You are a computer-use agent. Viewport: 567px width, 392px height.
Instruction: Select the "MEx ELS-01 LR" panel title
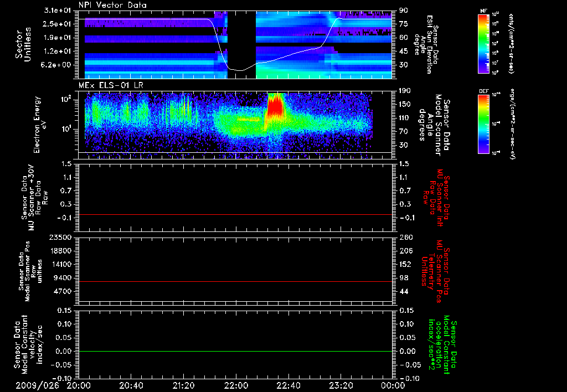pos(111,85)
